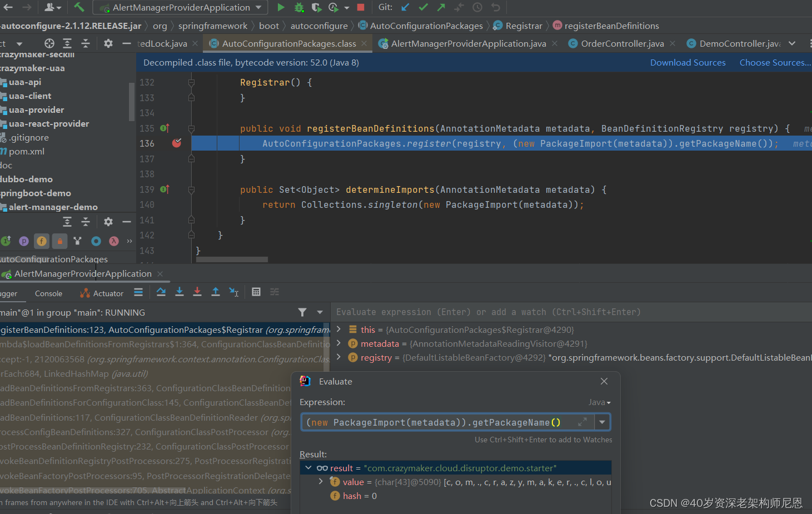Open structure panel gear settings
Viewport: 812px width, 514px height.
pos(108,222)
